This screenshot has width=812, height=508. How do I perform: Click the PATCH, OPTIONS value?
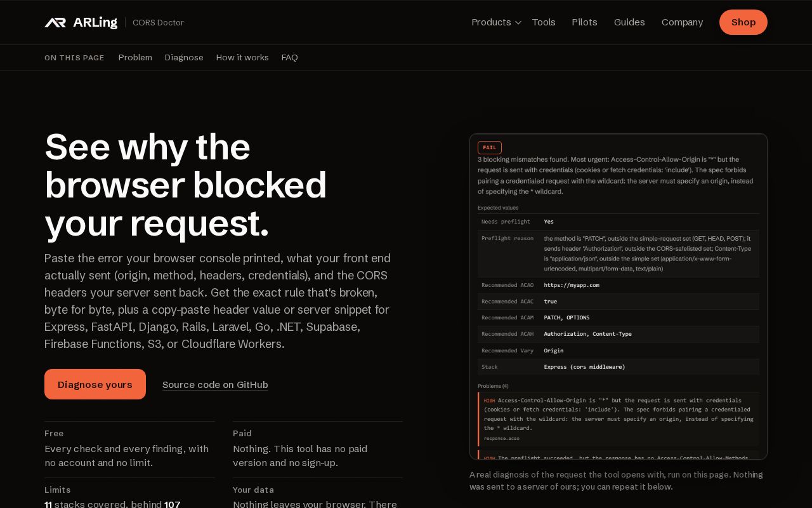pyautogui.click(x=566, y=317)
